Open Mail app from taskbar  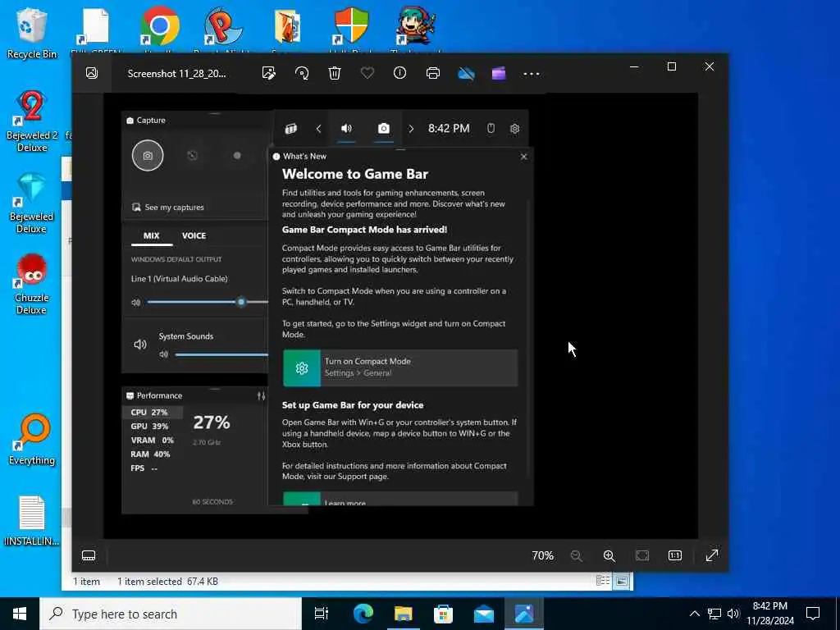click(484, 614)
